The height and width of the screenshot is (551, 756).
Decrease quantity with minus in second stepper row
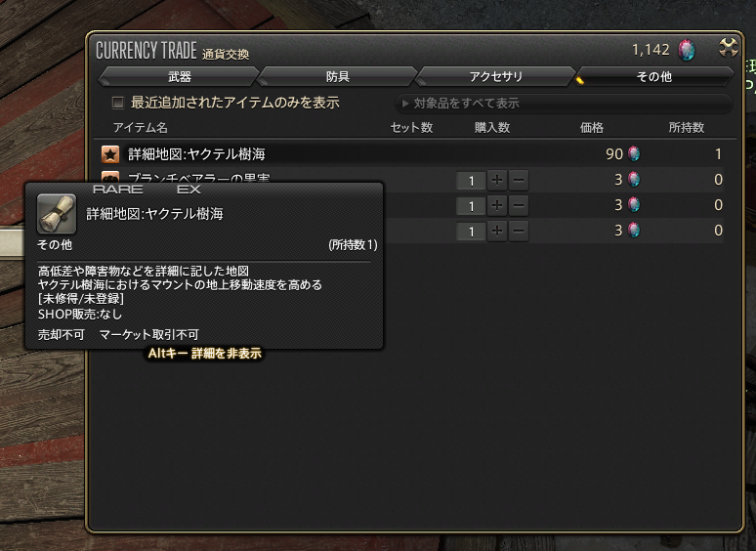519,206
